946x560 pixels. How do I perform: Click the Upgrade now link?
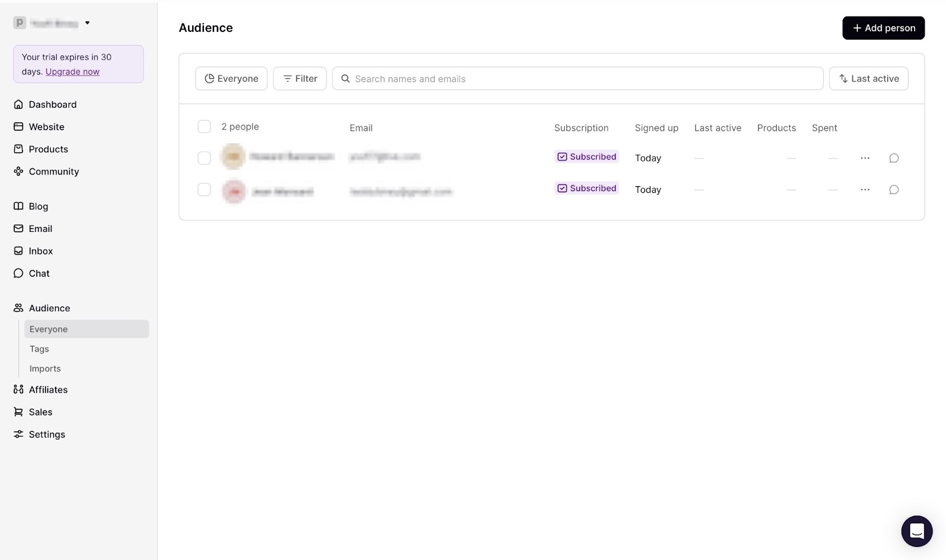coord(73,72)
